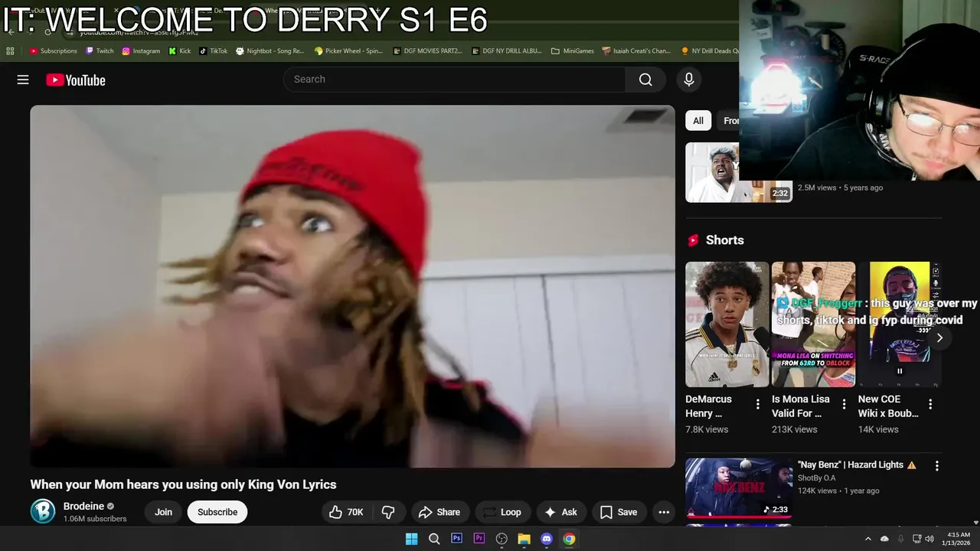Viewport: 980px width, 551px height.
Task: Open the YouTube guide hamburger menu
Action: pyautogui.click(x=23, y=80)
